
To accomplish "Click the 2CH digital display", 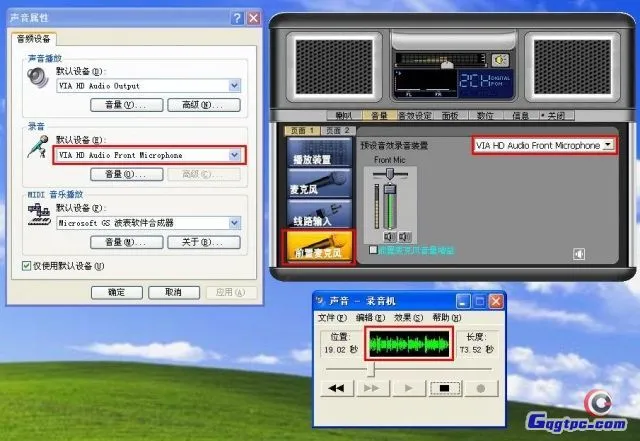I will (x=485, y=83).
